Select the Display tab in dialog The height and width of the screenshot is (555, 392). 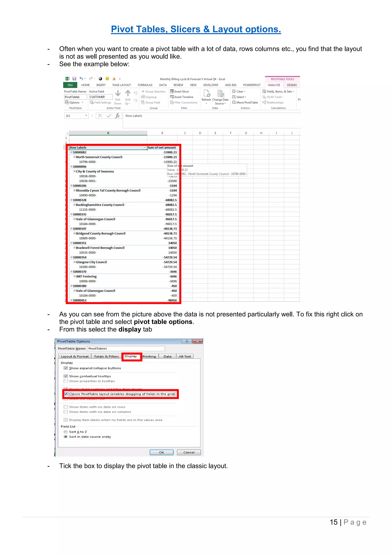[131, 356]
